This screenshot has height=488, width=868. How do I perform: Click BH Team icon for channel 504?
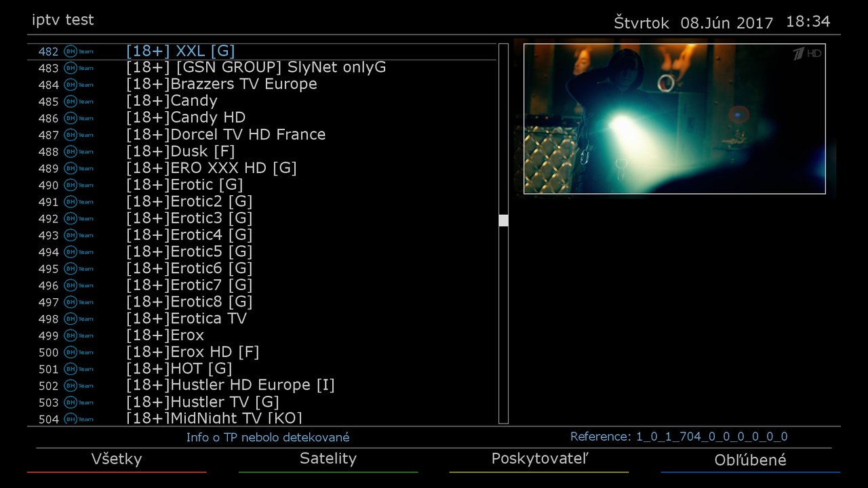(x=79, y=419)
